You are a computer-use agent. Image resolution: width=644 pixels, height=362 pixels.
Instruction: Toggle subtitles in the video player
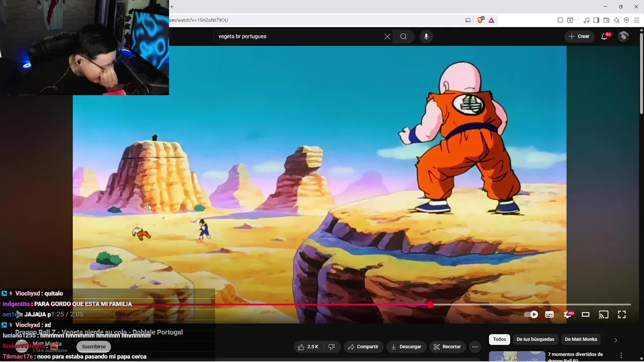(x=549, y=314)
